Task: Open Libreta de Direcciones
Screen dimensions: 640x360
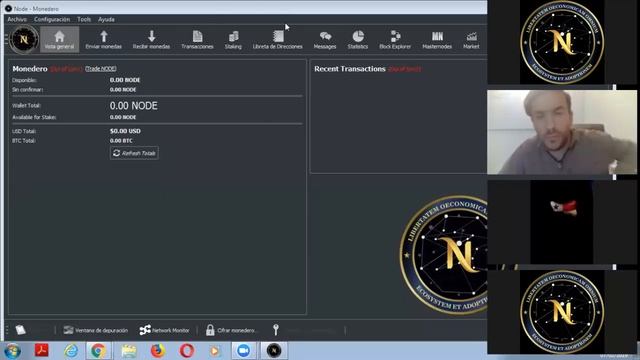Action: 278,40
